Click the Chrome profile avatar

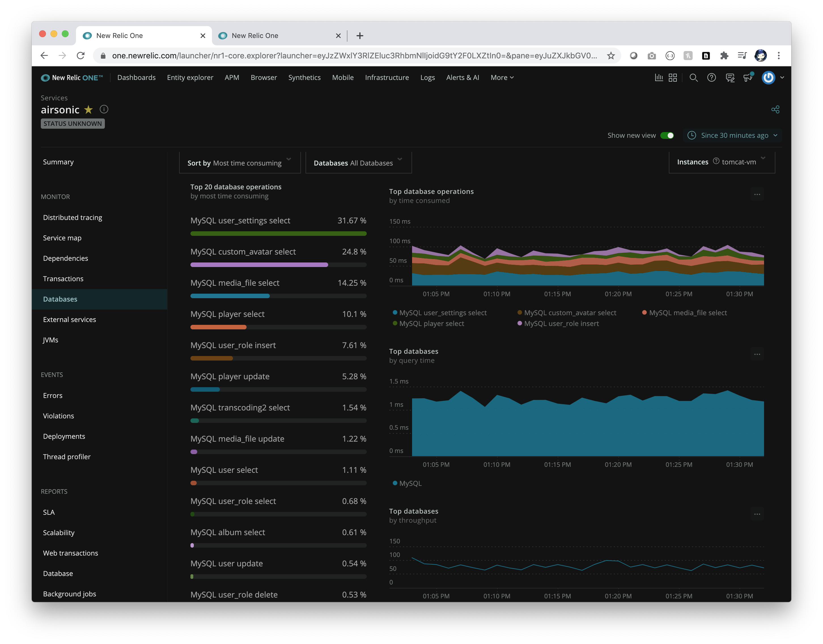(x=760, y=56)
